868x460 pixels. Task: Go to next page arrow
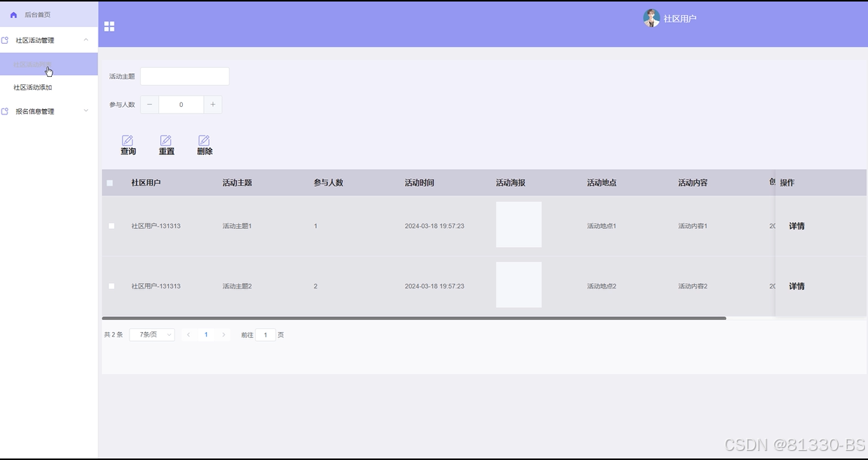click(223, 335)
